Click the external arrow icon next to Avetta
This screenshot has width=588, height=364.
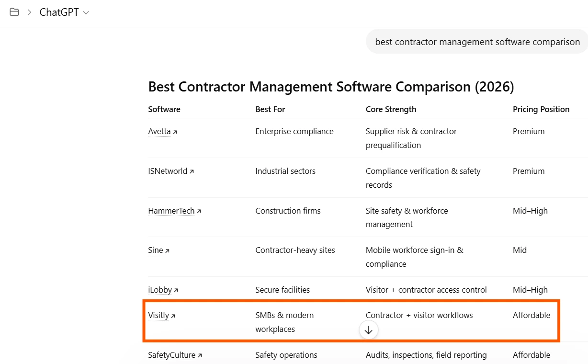pyautogui.click(x=175, y=132)
